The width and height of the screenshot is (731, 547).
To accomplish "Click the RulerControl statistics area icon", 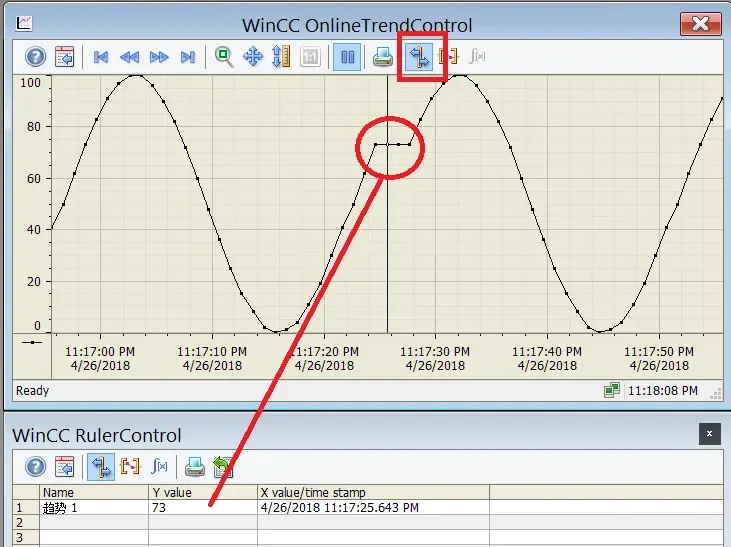I will tap(130, 466).
